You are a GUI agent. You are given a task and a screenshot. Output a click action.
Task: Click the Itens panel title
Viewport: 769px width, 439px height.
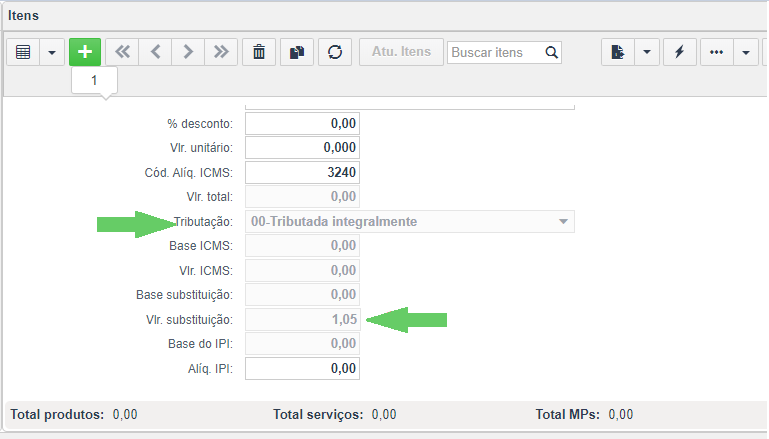pos(23,16)
